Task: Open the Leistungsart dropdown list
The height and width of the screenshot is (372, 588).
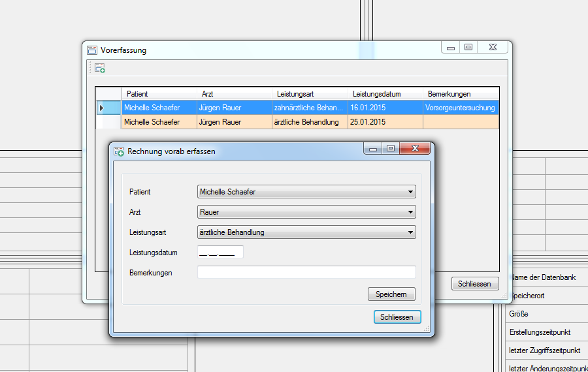Action: 410,232
